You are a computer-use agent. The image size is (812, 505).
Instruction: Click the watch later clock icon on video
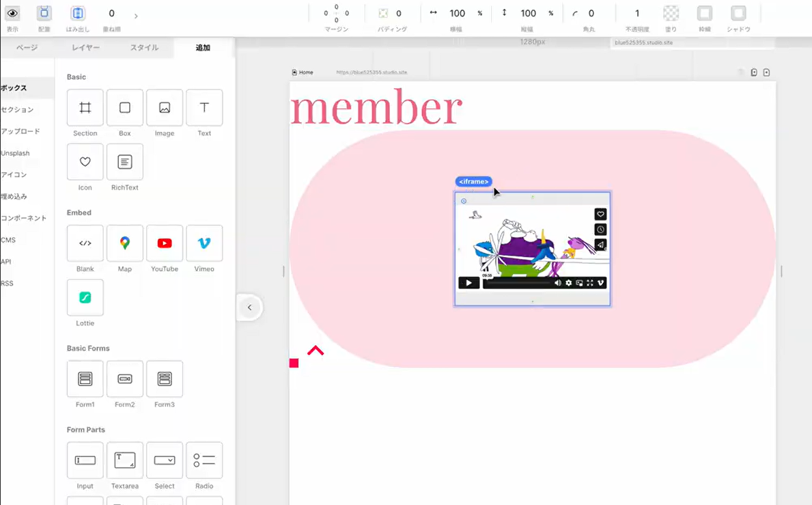600,230
